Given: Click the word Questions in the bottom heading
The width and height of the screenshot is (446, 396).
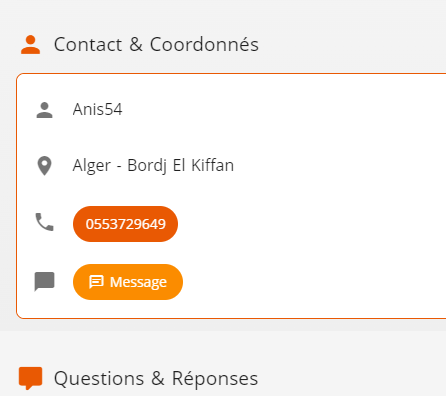Looking at the screenshot, I should coord(99,379).
